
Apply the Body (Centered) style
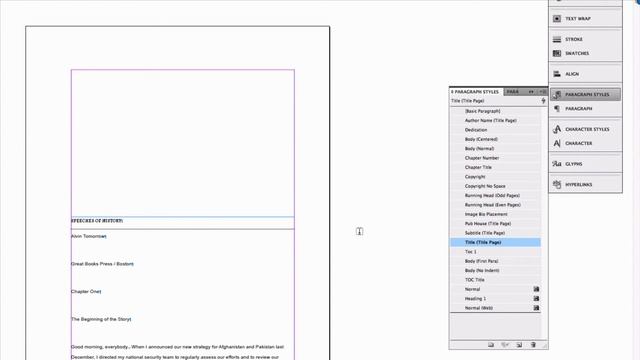coord(496,139)
